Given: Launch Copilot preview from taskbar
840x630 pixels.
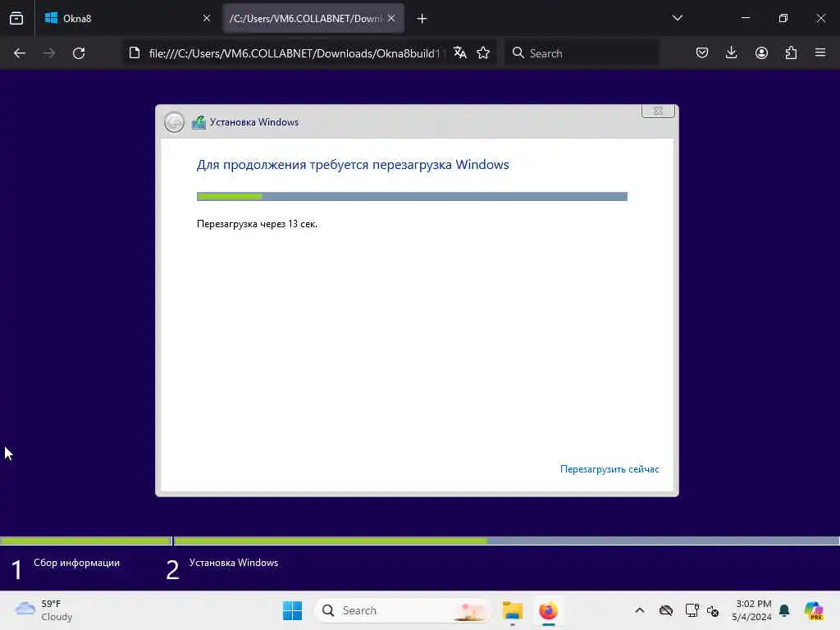Looking at the screenshot, I should (x=813, y=610).
